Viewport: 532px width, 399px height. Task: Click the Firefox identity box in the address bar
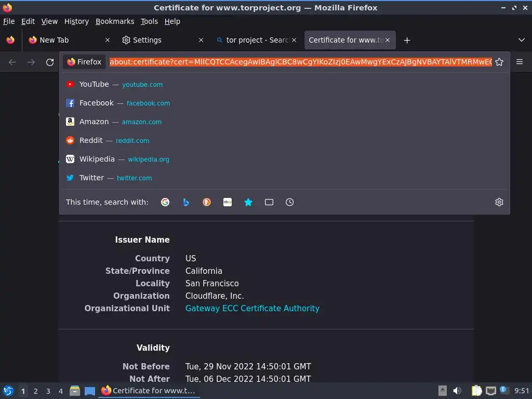click(x=84, y=62)
